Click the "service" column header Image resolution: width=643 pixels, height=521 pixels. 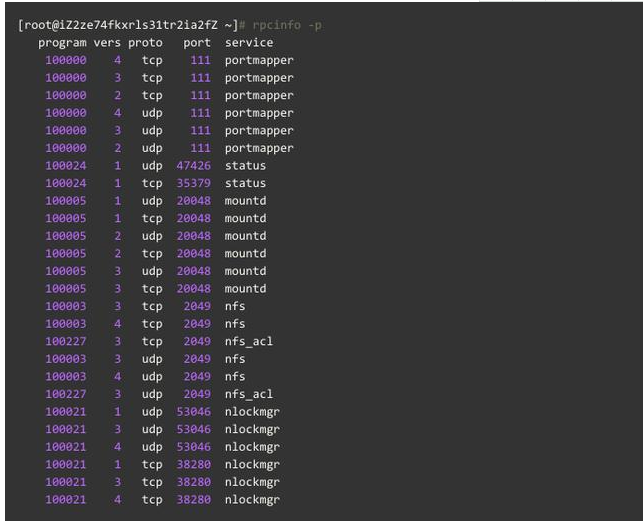tap(249, 43)
